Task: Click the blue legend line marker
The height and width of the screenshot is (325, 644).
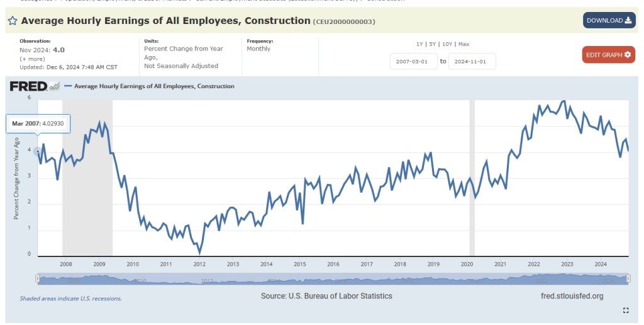Action: click(x=68, y=86)
